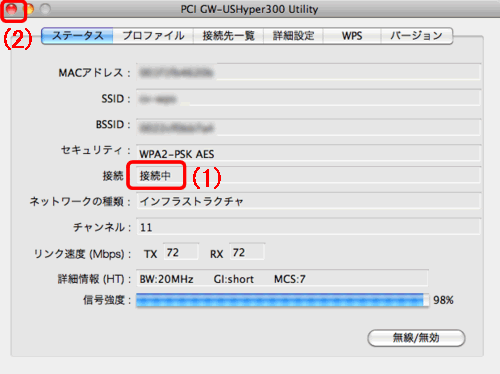Show the バージョン tab

pos(417,36)
